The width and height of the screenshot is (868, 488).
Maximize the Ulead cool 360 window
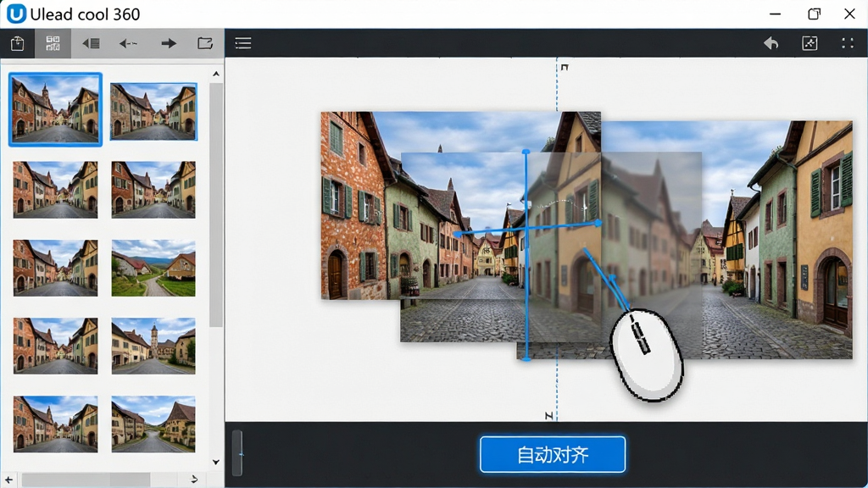coord(814,14)
